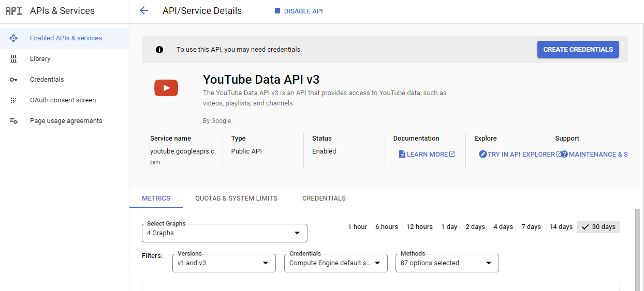Click the vertical scrollbar of the metrics panel
Viewport: 644px width, 291px height.
coord(638,250)
